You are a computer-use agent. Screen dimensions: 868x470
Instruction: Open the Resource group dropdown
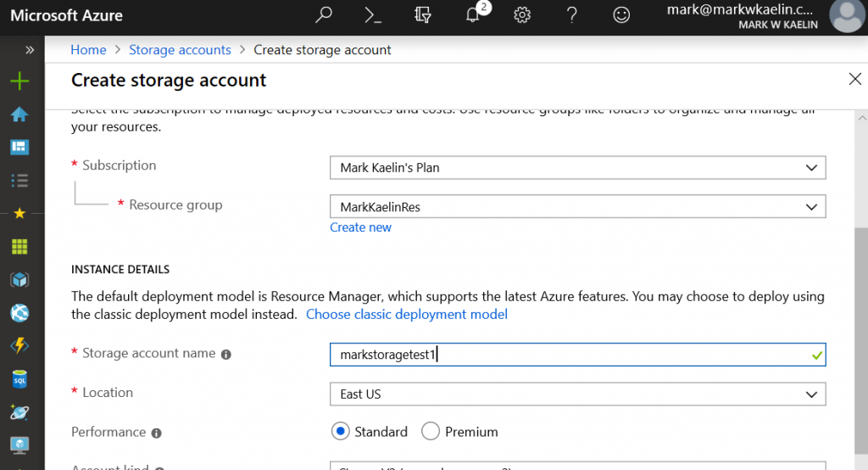[578, 207]
